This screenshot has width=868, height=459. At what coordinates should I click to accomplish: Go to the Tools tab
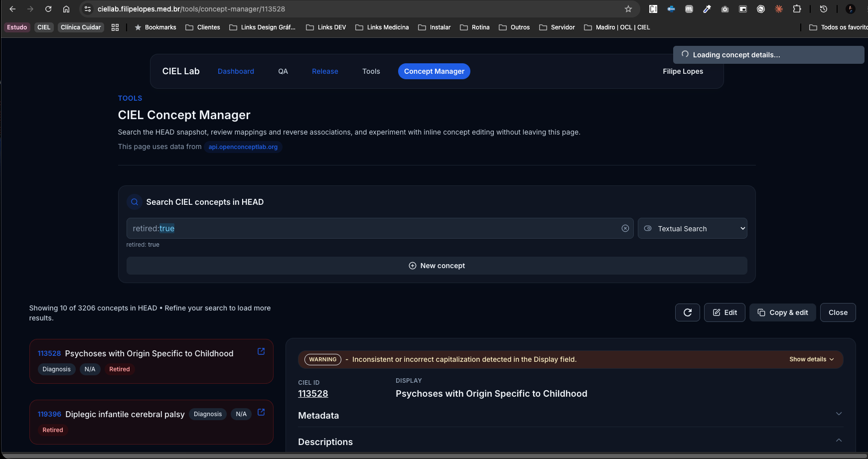[x=371, y=71]
